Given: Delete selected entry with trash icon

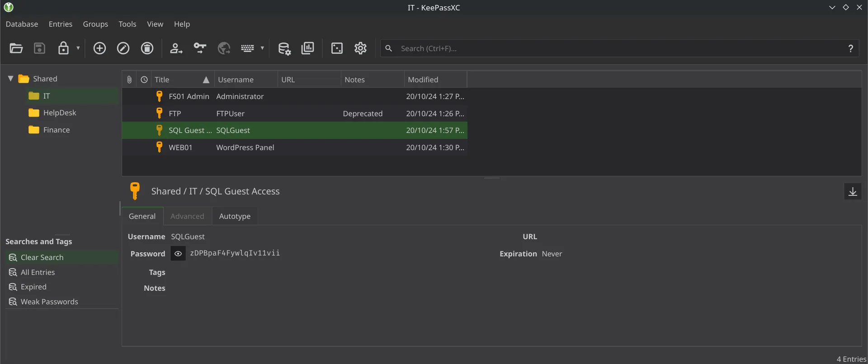Looking at the screenshot, I should click(147, 48).
